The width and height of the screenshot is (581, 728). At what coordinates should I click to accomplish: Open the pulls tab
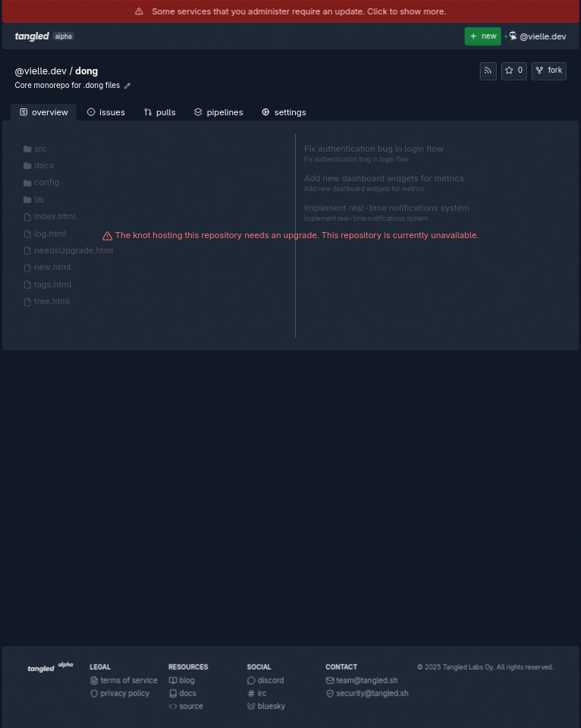tap(160, 112)
